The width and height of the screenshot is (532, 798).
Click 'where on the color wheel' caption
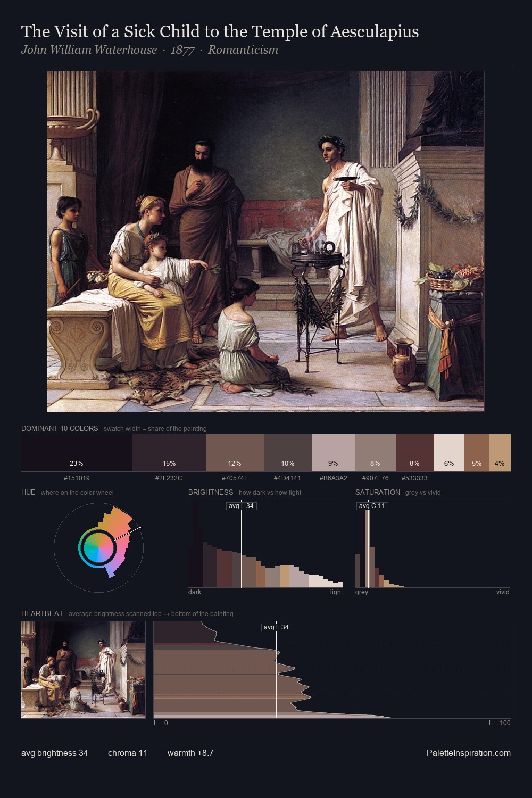pos(77,493)
